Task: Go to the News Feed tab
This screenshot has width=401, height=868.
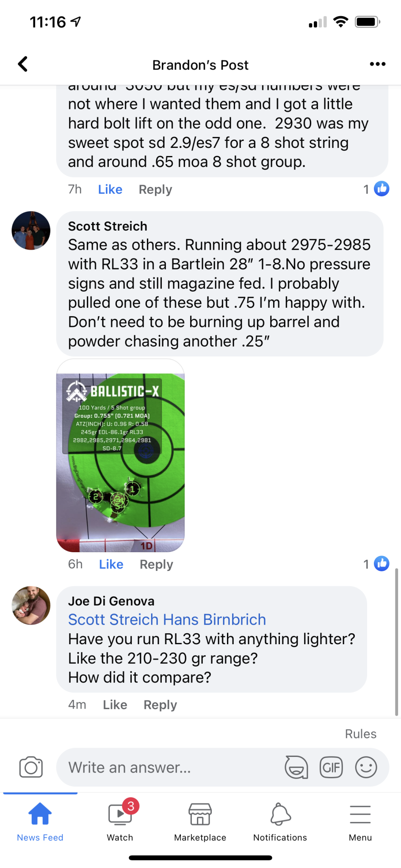Action: pyautogui.click(x=40, y=822)
